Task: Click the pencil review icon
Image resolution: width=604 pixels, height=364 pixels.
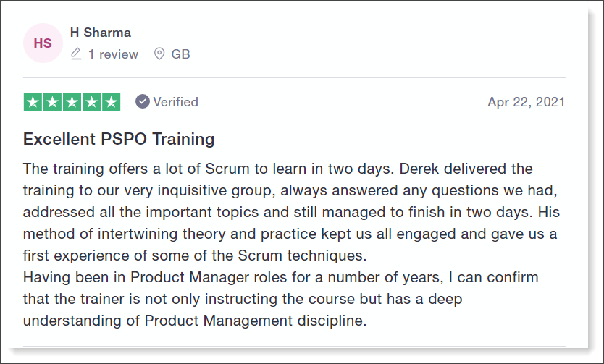Action: 76,54
